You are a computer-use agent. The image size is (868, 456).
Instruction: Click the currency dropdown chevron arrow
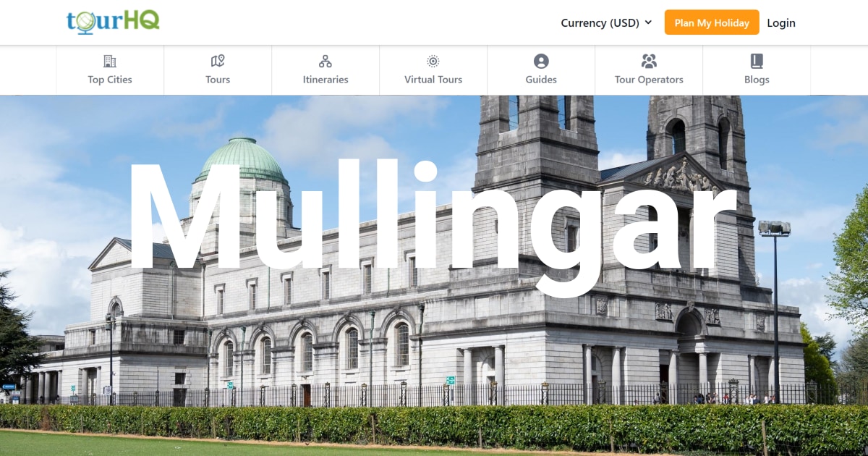[648, 22]
